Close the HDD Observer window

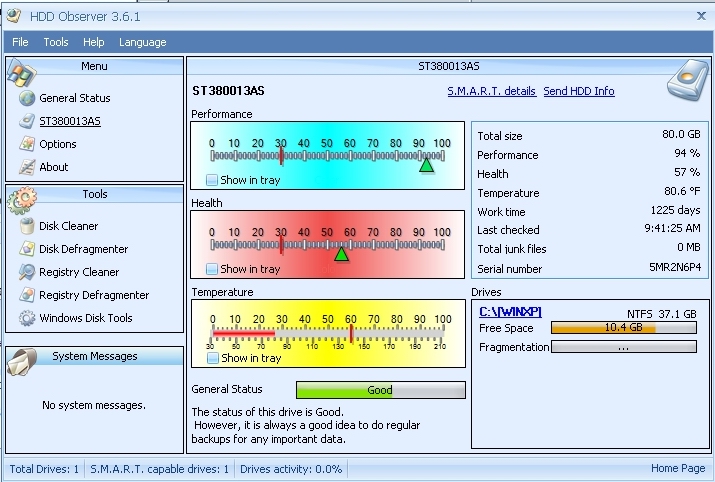click(701, 16)
